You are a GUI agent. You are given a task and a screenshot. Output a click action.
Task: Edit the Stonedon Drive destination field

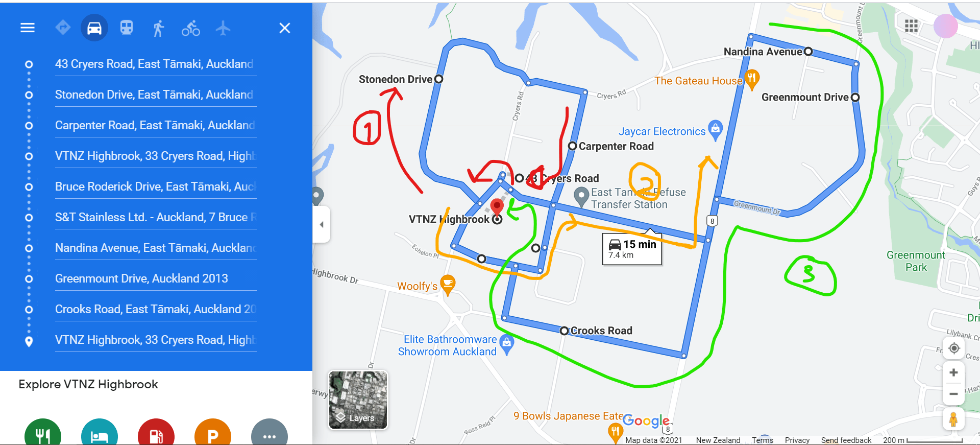156,95
